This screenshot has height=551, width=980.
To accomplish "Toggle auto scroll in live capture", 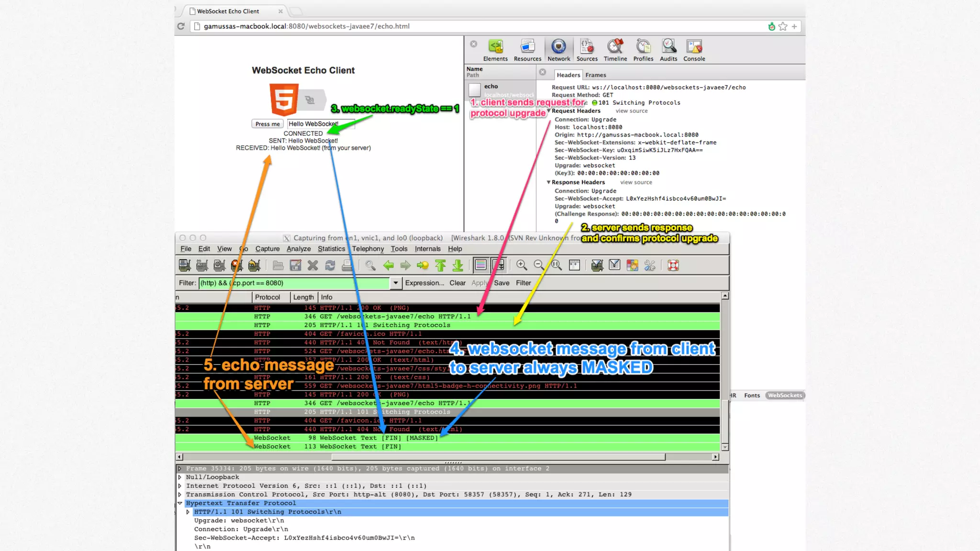I will pos(498,265).
